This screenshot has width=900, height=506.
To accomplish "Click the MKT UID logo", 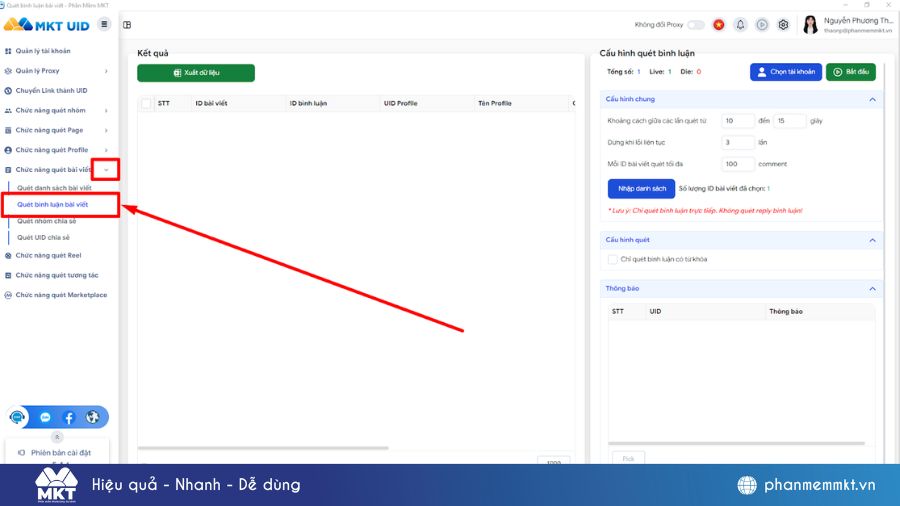I will (x=46, y=25).
